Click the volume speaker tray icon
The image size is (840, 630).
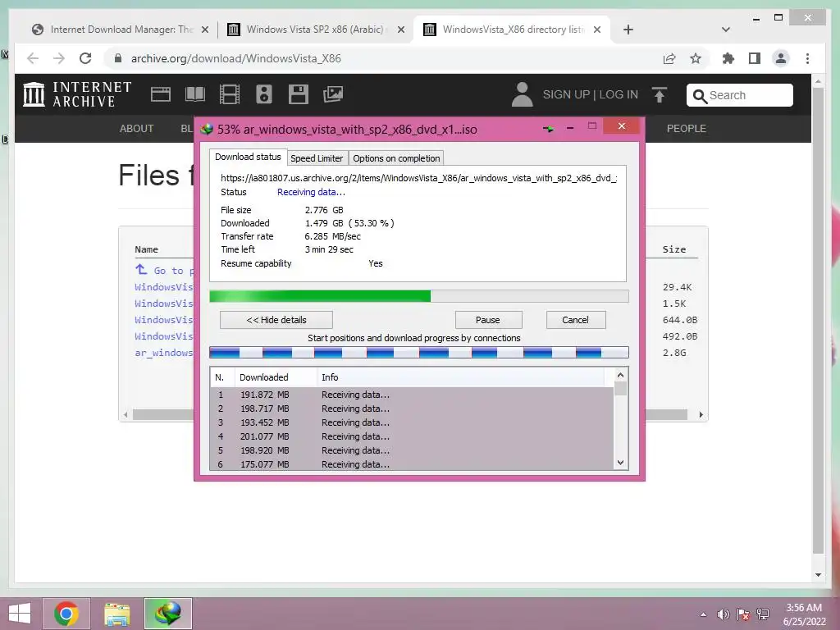click(724, 614)
